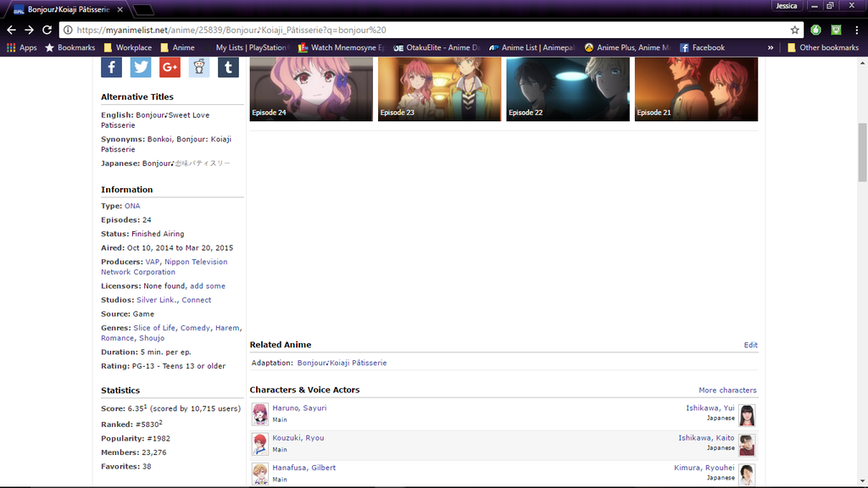The height and width of the screenshot is (488, 868).
Task: Share the page on Google Plus
Action: (170, 68)
